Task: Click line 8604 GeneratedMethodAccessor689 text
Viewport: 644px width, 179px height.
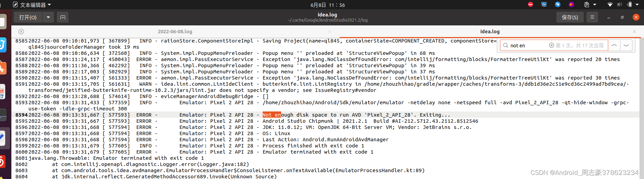Action: coord(164,177)
